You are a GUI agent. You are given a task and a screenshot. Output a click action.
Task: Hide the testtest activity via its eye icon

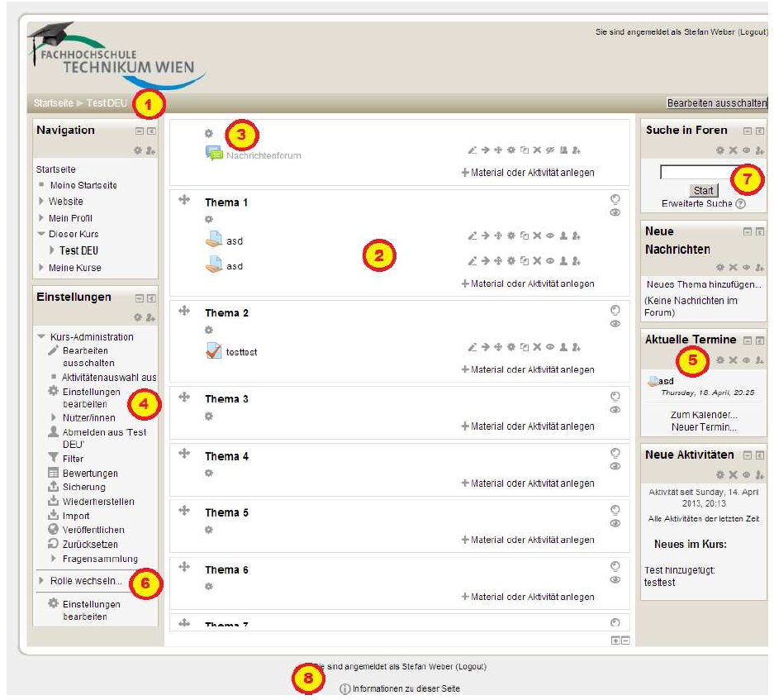tap(549, 347)
